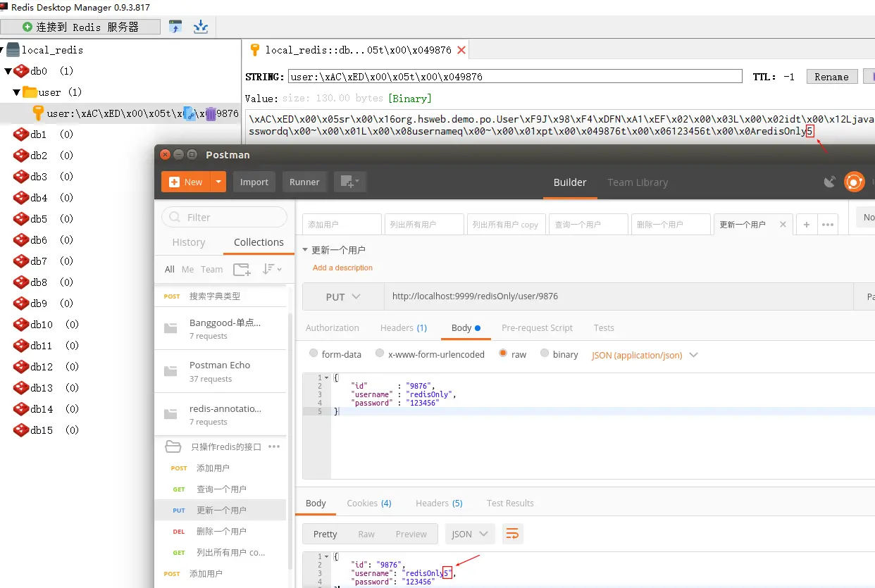The image size is (875, 588).
Task: Click the import connections icon in Redis toolbar
Action: (x=175, y=27)
